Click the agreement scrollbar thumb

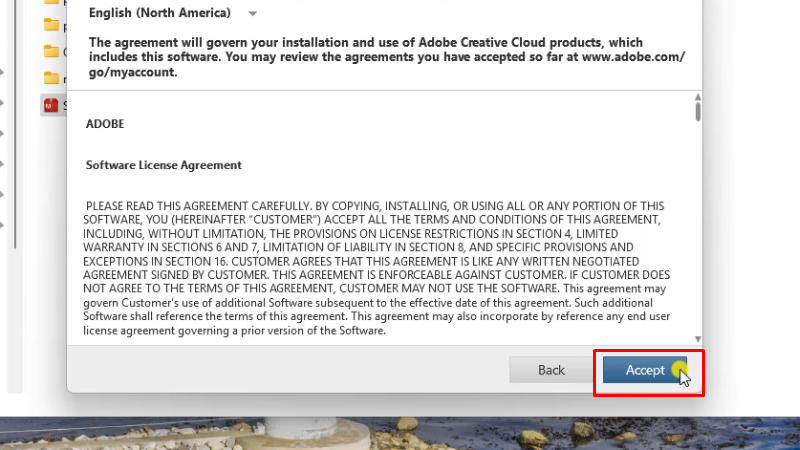[697, 111]
